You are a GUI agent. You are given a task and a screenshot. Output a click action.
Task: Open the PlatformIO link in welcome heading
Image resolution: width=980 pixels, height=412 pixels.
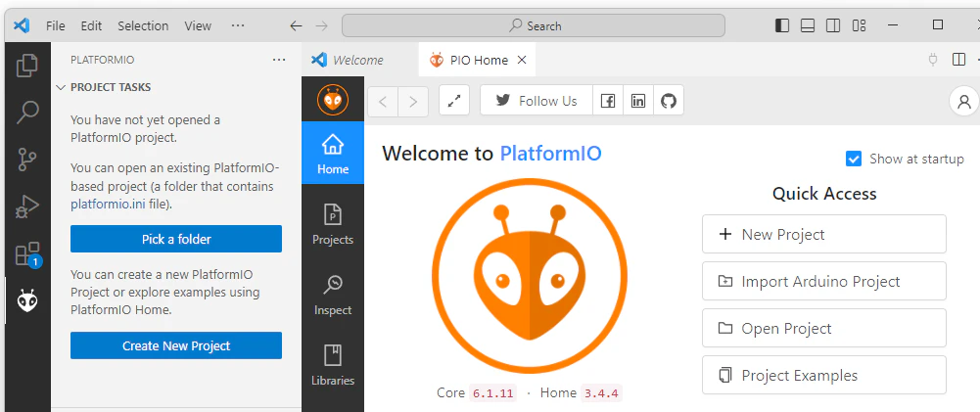click(x=550, y=154)
